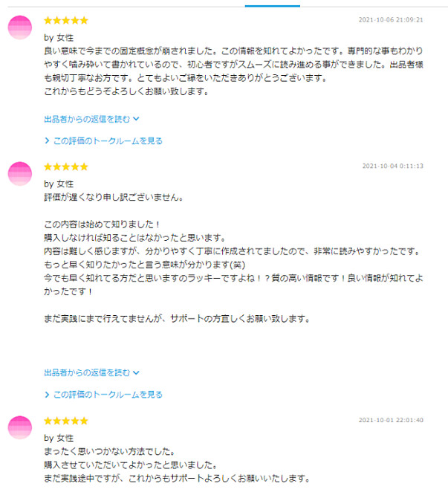This screenshot has height=498, width=448.
Task: Click the chevron next to the second seller reply link
Action: click(x=136, y=372)
